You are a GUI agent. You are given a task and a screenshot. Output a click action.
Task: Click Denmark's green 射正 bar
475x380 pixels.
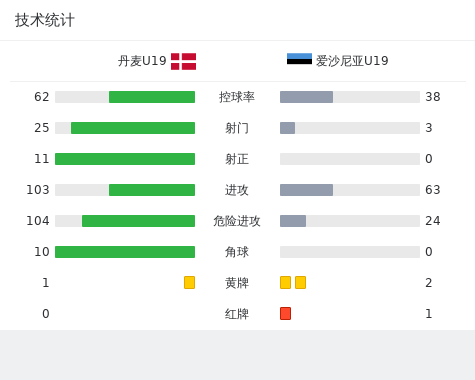(125, 159)
